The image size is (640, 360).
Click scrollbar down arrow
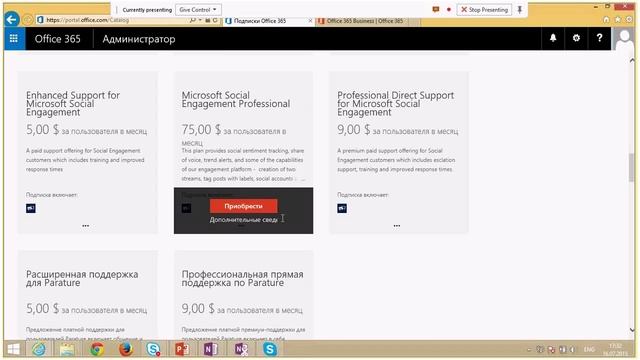pyautogui.click(x=632, y=330)
